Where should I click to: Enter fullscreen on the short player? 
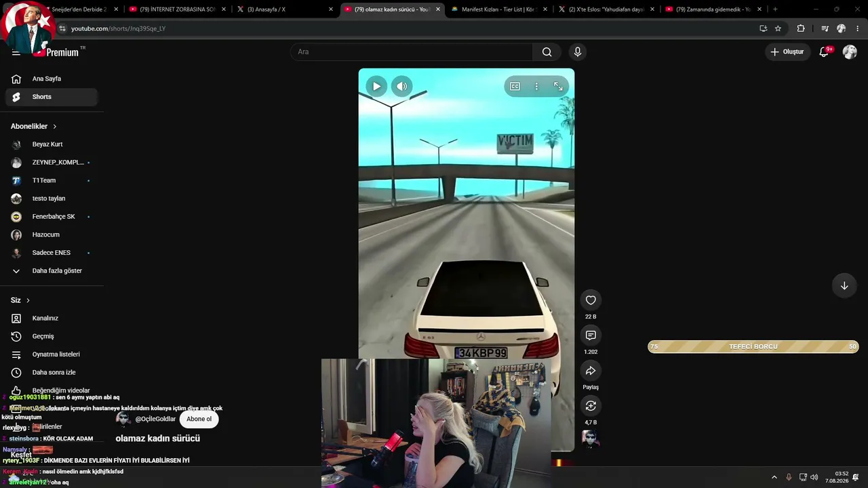(x=558, y=86)
